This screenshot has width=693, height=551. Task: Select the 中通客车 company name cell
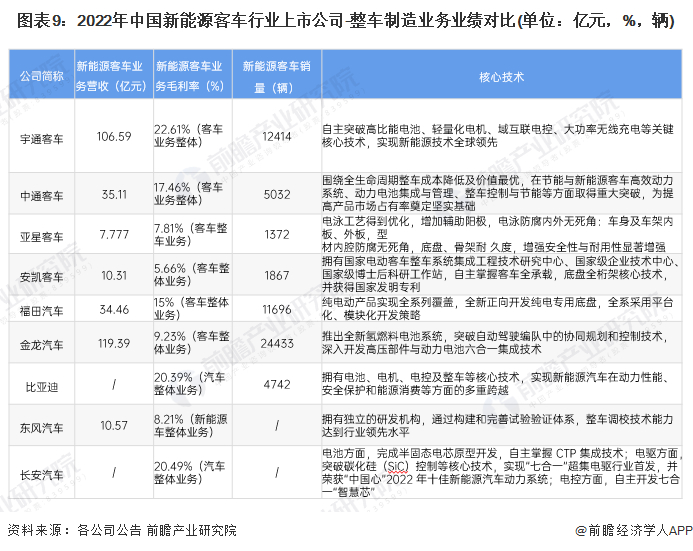pyautogui.click(x=42, y=196)
